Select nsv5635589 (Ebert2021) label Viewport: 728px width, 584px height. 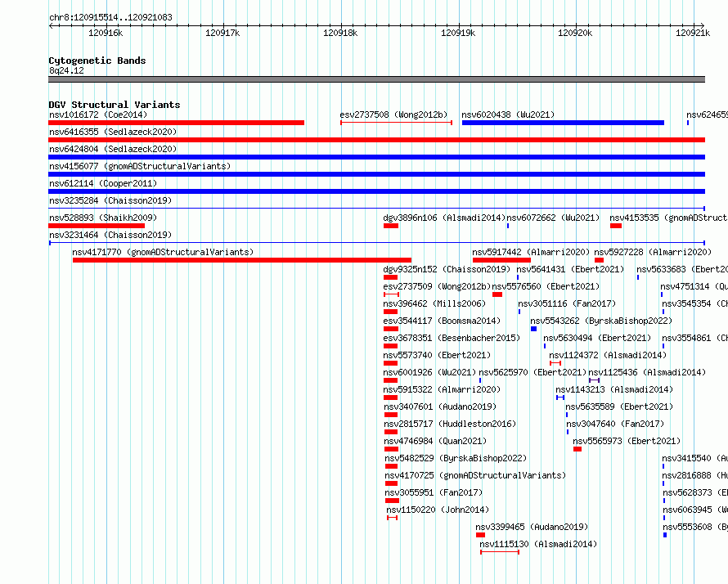(619, 407)
